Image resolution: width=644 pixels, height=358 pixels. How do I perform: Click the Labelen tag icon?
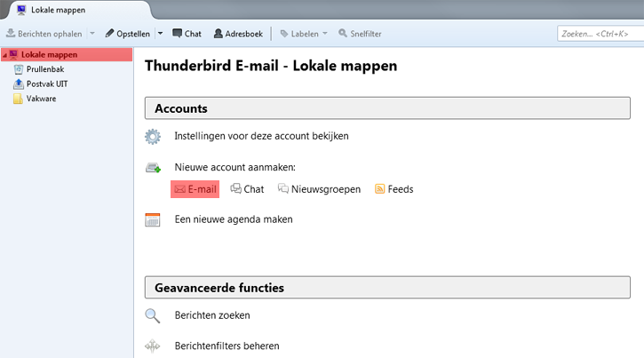point(284,34)
